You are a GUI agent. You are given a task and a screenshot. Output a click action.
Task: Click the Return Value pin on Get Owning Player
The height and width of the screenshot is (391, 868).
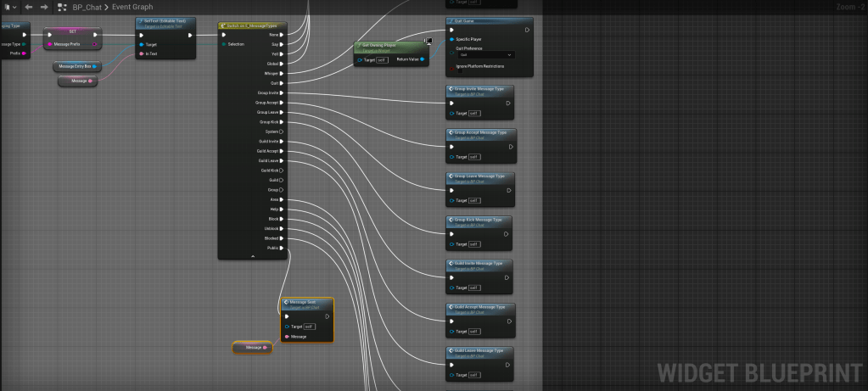(x=423, y=59)
